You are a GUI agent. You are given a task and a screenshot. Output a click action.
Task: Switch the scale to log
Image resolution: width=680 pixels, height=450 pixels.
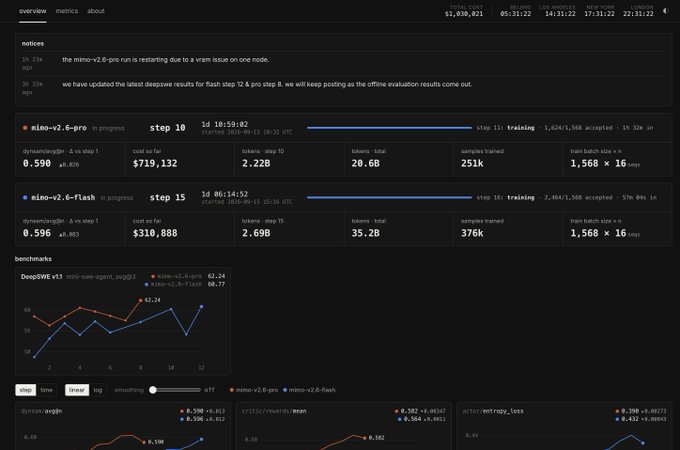click(98, 390)
